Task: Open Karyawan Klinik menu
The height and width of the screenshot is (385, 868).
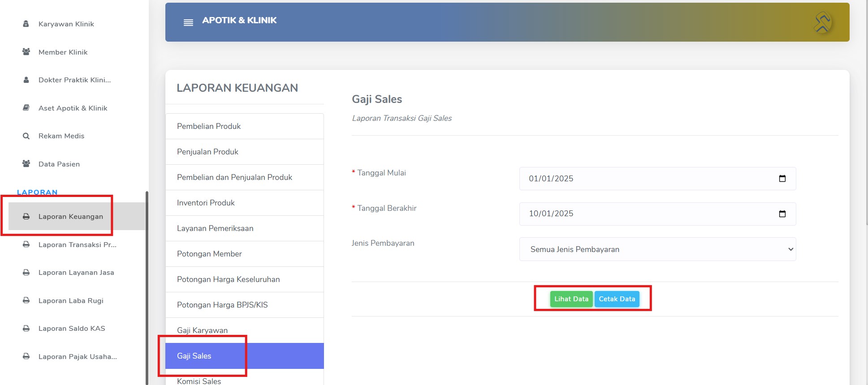Action: pos(66,24)
